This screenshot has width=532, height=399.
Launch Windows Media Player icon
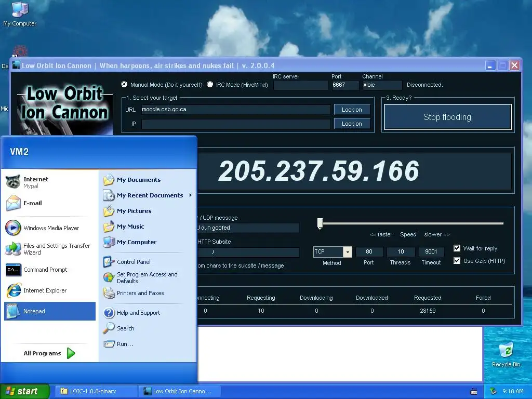13,228
